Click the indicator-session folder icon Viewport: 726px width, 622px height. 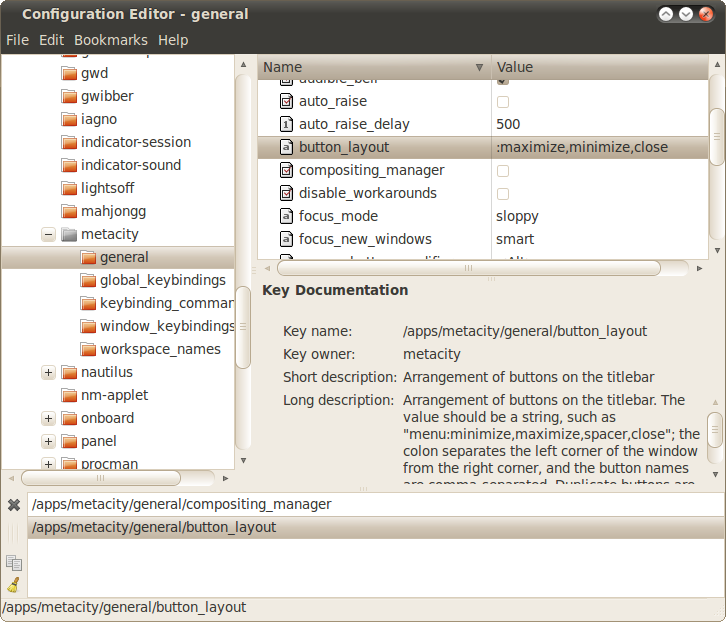point(69,142)
